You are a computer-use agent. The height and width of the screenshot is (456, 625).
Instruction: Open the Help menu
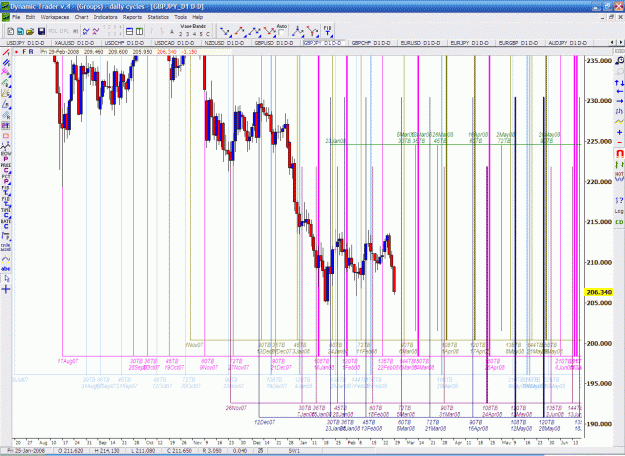pyautogui.click(x=198, y=17)
